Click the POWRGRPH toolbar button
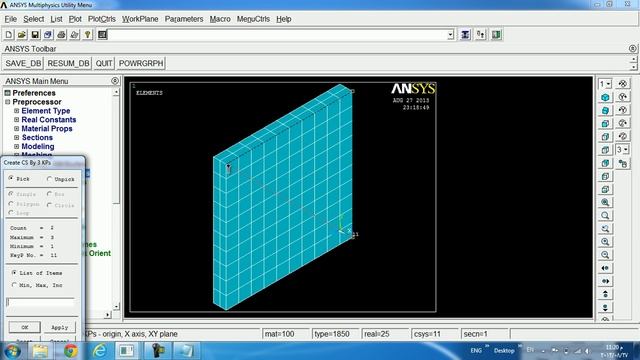640x360 pixels. (141, 63)
